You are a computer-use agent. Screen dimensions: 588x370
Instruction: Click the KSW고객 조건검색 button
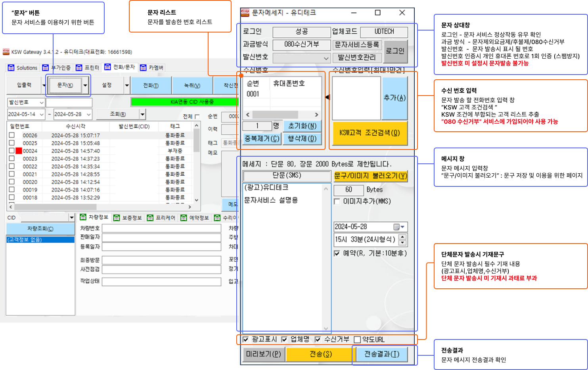tap(370, 133)
